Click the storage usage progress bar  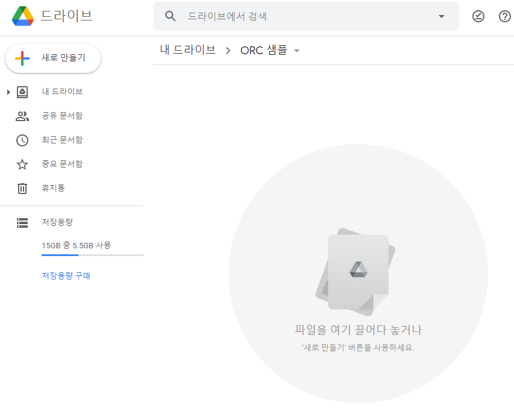92,255
